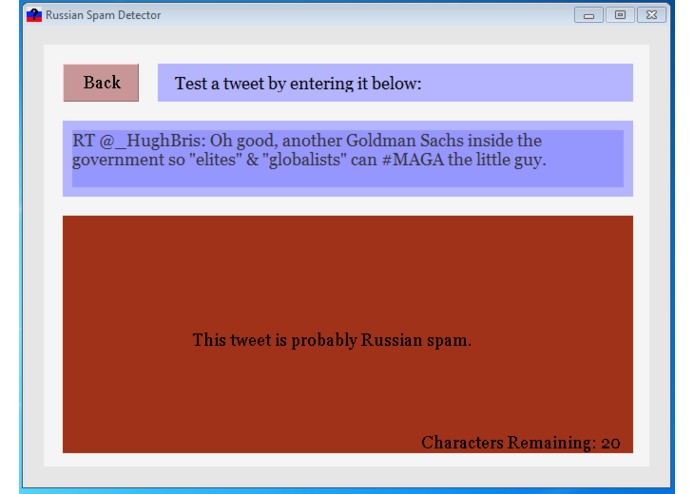Click the tweet text input field

[x=348, y=158]
